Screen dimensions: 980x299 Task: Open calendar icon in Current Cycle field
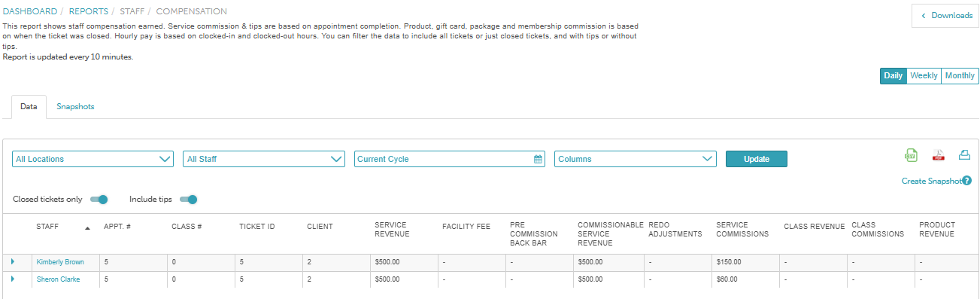coord(538,159)
